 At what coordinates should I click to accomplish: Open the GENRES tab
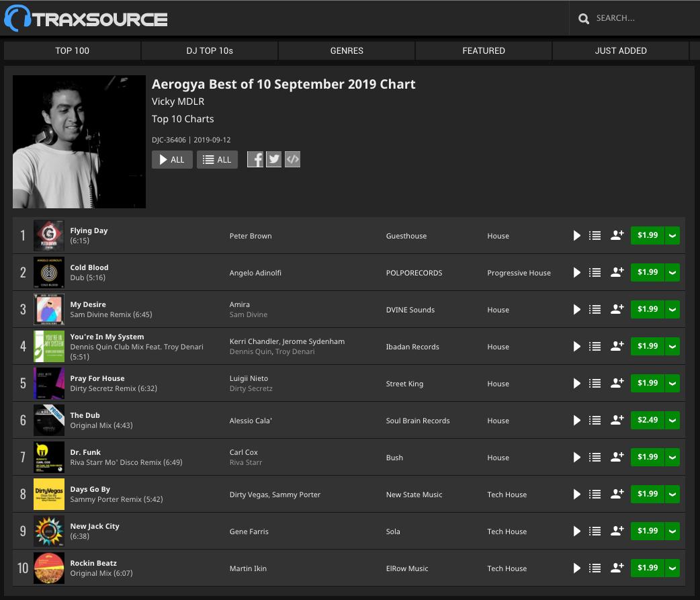[x=347, y=50]
